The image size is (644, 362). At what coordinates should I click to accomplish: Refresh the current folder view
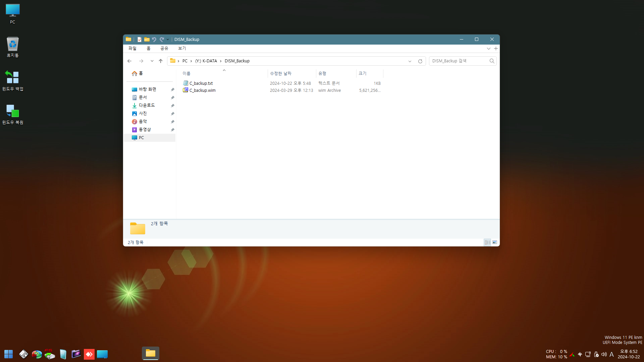coord(420,61)
